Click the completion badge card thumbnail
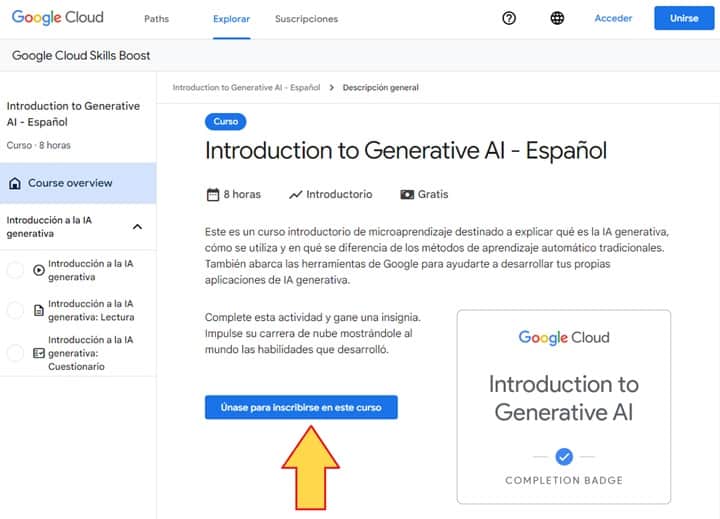 (564, 407)
